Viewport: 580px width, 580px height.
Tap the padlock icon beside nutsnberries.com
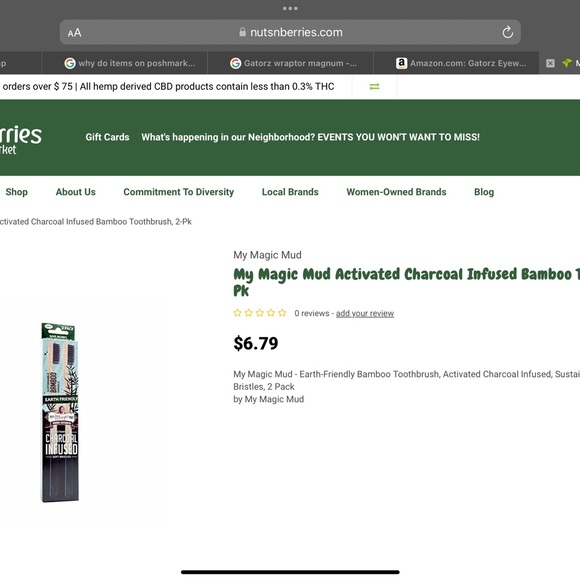pos(242,32)
